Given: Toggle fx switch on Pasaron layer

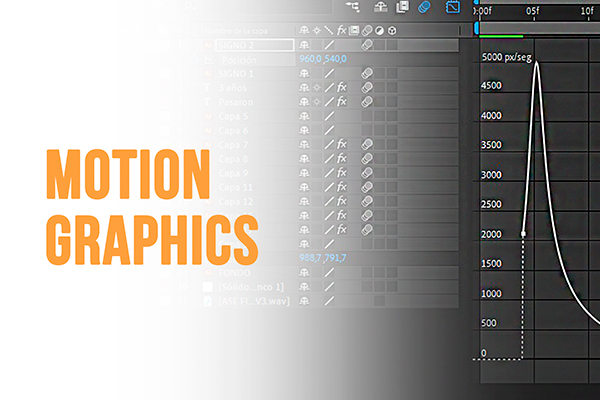Looking at the screenshot, I should click(x=341, y=102).
